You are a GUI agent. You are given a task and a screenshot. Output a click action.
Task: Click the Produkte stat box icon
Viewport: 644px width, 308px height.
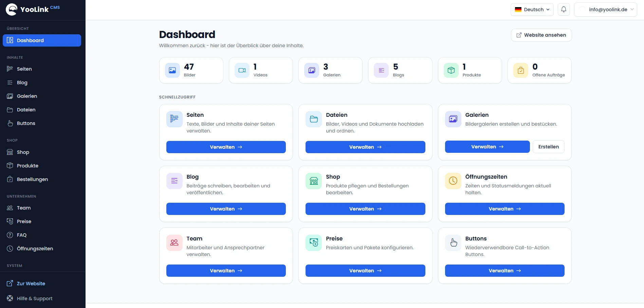(451, 70)
